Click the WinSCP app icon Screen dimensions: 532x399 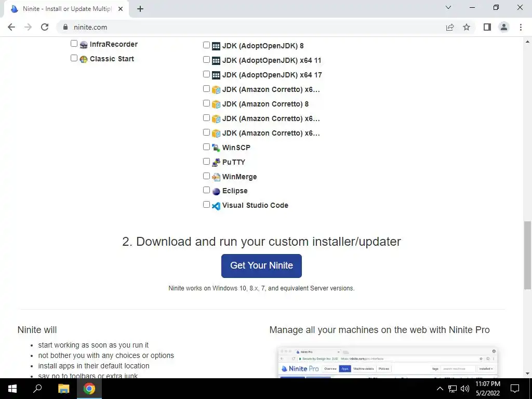216,148
